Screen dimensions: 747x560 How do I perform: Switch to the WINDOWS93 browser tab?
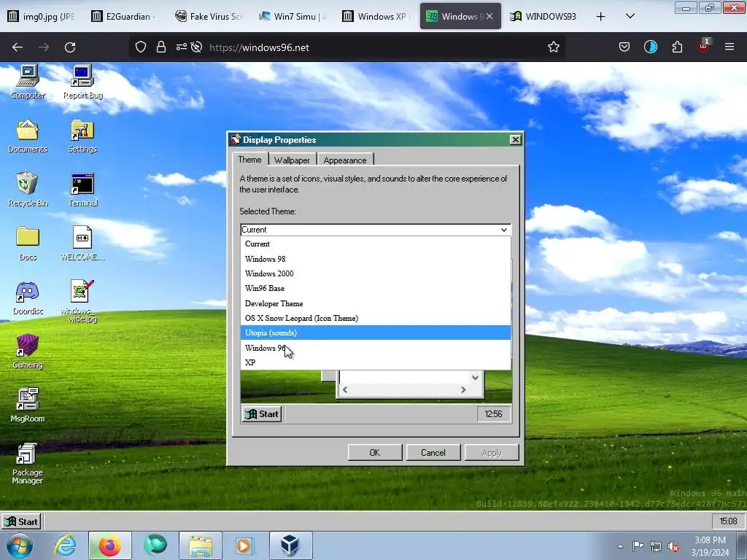(x=543, y=16)
